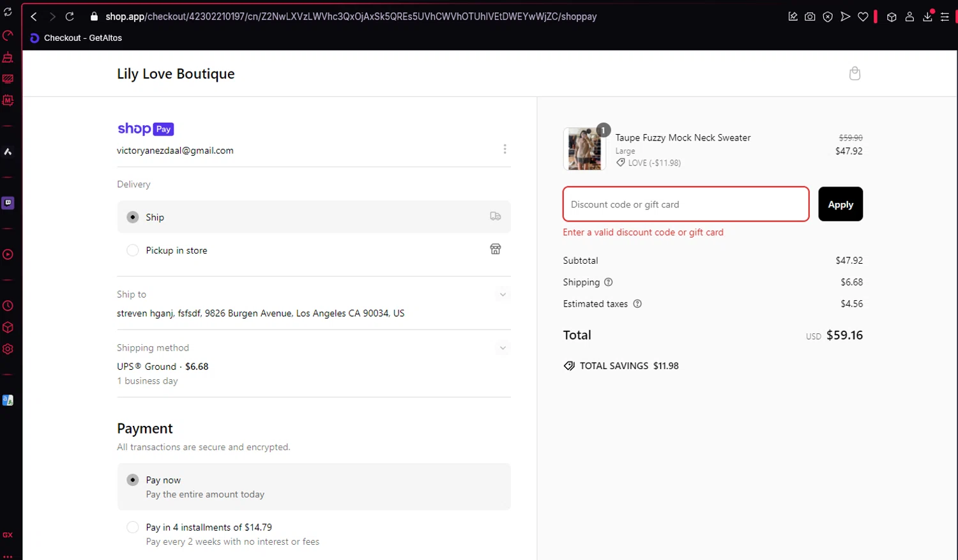Click the Shipping $6.68 value in summary
Screen dimensions: 958x560
851,282
